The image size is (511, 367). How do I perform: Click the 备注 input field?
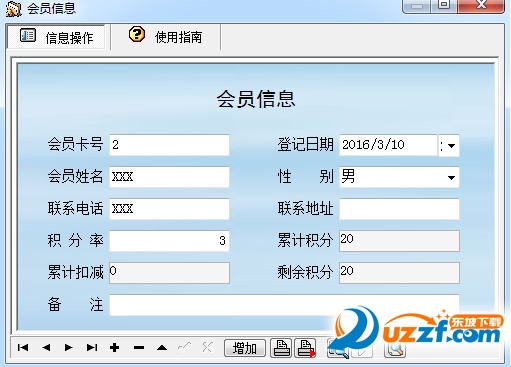pyautogui.click(x=284, y=305)
